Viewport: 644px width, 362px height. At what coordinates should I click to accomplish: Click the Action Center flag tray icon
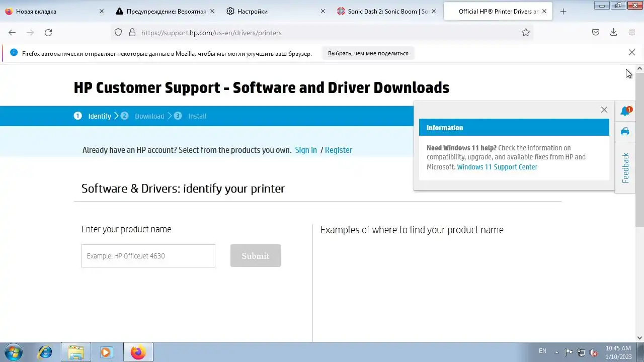(x=569, y=352)
